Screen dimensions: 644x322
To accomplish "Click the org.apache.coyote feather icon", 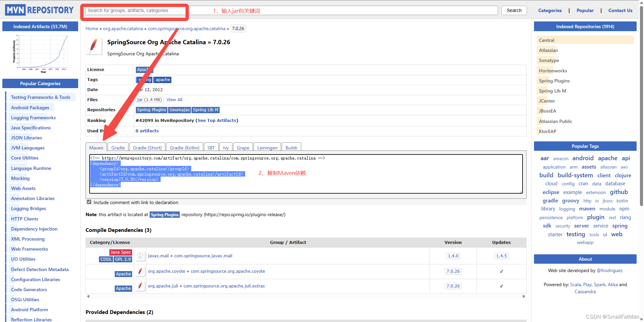I will coord(141,271).
